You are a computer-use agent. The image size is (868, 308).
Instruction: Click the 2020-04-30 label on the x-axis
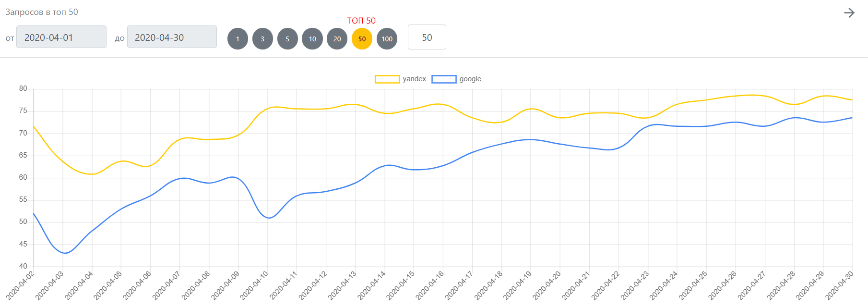coord(840,285)
